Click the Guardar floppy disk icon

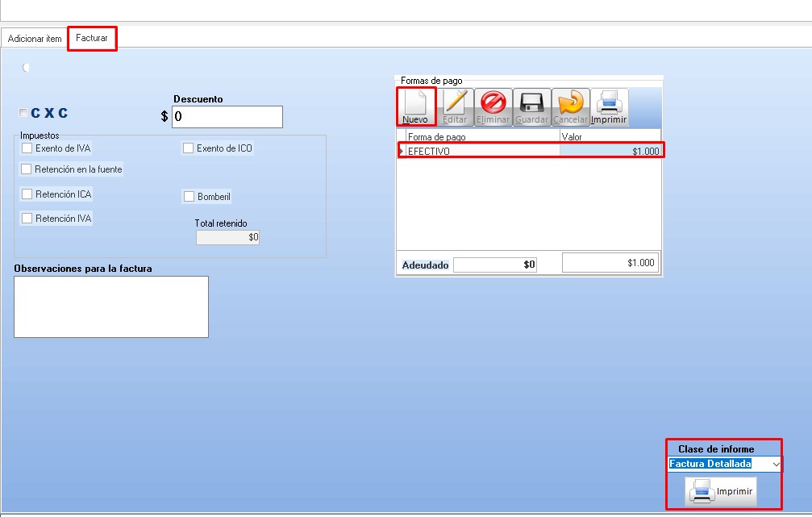[531, 106]
